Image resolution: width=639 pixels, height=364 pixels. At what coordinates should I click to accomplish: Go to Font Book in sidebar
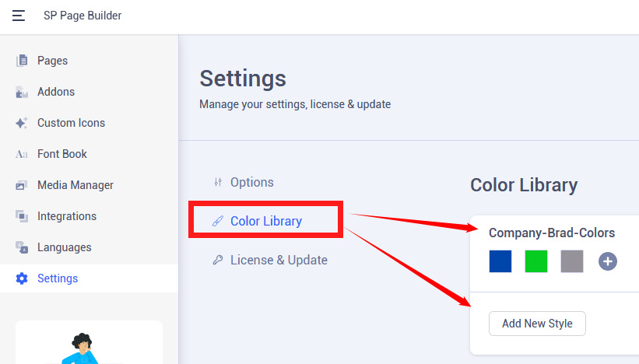click(61, 154)
